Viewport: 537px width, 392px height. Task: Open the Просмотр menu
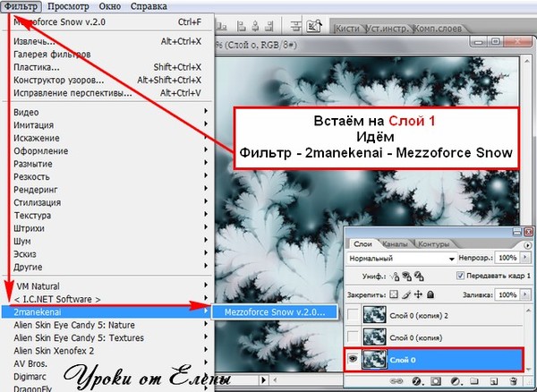pos(68,6)
